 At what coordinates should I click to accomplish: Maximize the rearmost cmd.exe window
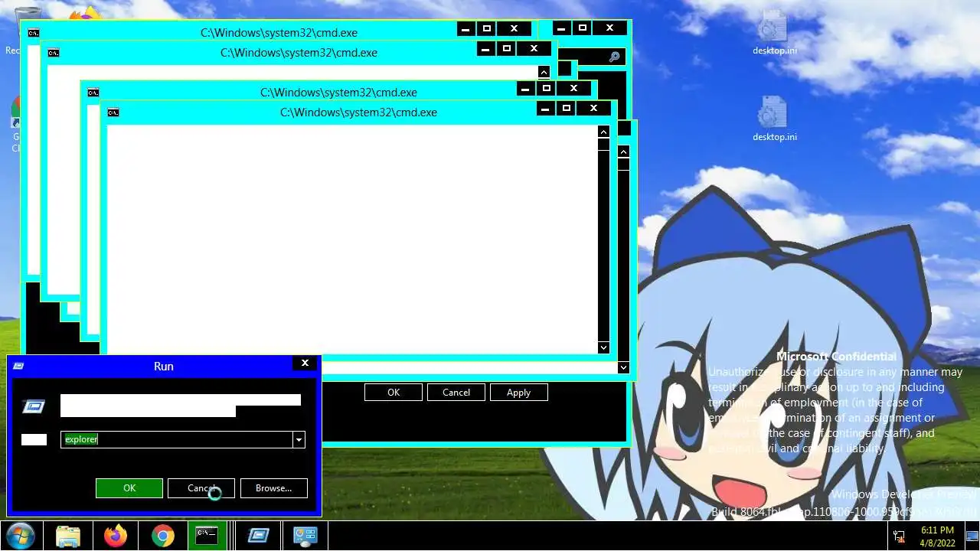486,29
